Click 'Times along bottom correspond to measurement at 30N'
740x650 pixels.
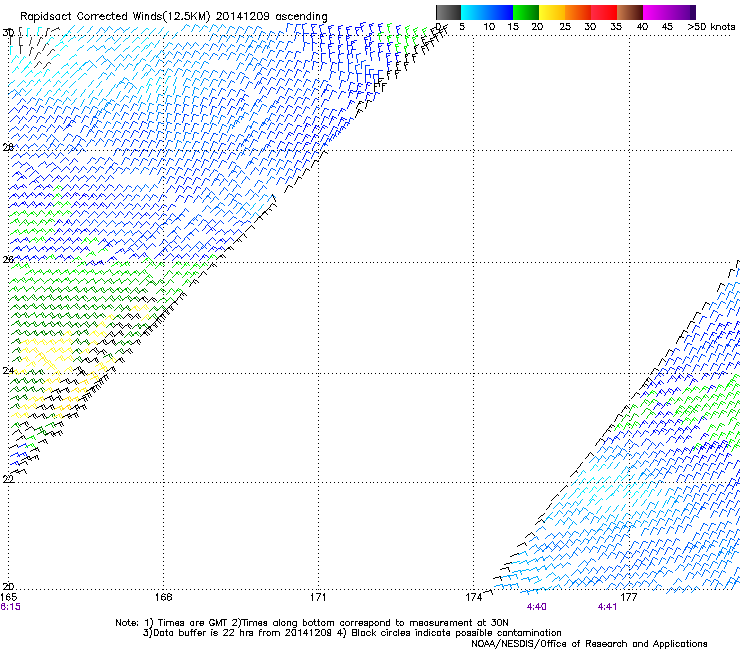375,623
